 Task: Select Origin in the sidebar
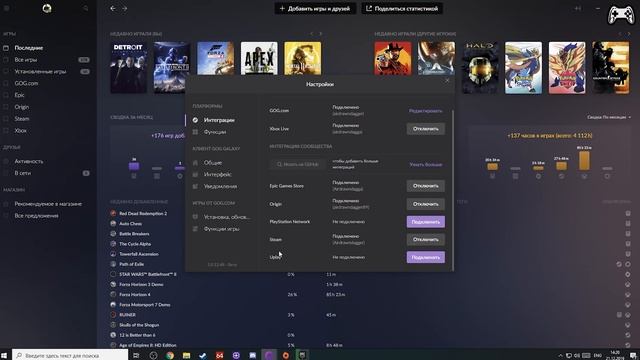point(22,107)
